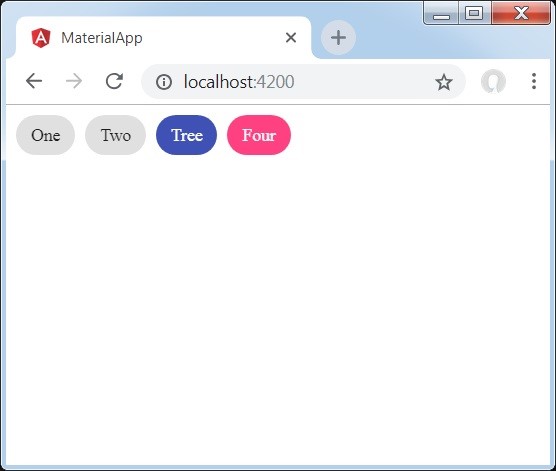Click the browser back arrow
This screenshot has height=471, width=556.
click(34, 81)
